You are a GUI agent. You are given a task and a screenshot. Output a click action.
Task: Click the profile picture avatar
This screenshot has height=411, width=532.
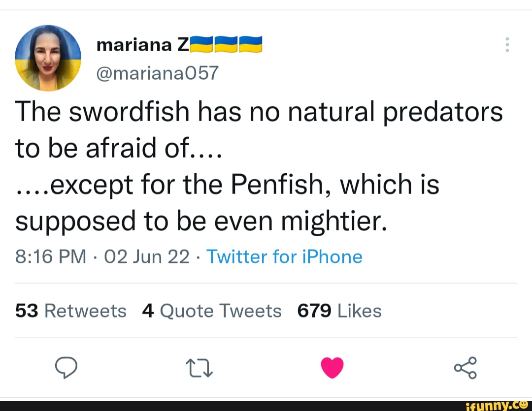click(x=48, y=58)
